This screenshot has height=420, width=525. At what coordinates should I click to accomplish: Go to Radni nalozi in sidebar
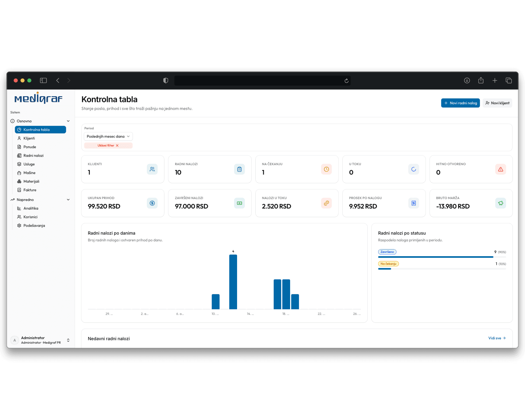[40, 156]
